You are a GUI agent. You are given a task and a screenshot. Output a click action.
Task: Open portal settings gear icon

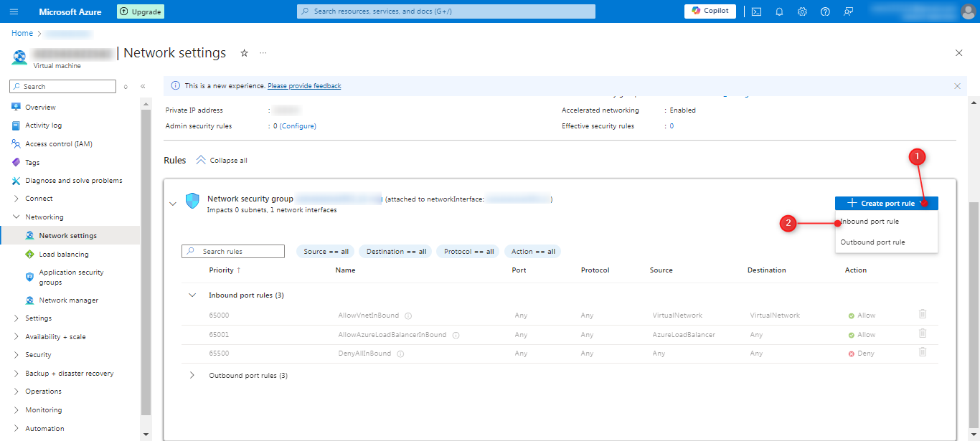(x=802, y=11)
